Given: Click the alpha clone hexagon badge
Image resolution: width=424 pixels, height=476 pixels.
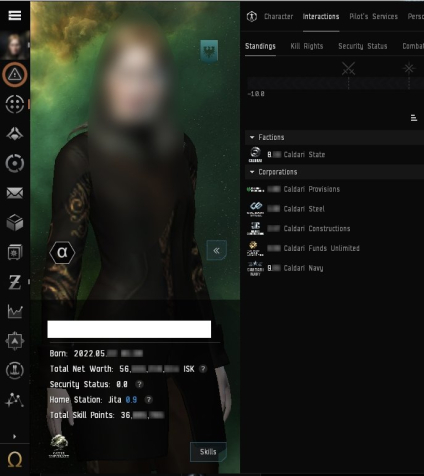Looking at the screenshot, I should pyautogui.click(x=62, y=253).
